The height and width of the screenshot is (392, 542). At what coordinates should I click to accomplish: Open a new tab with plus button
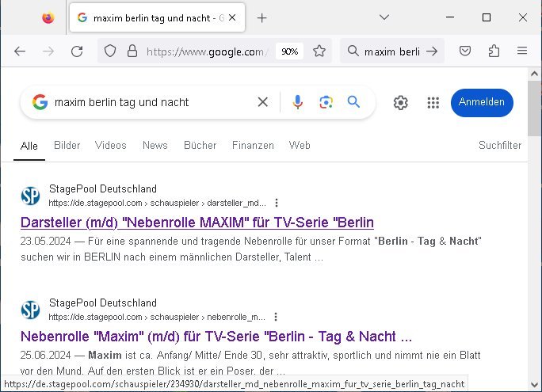point(262,18)
